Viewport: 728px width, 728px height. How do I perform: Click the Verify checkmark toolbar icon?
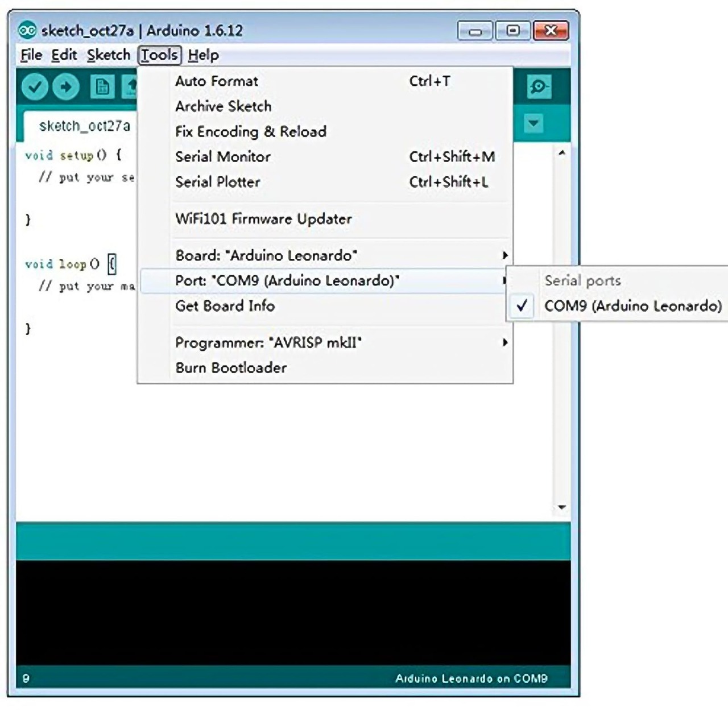point(35,87)
